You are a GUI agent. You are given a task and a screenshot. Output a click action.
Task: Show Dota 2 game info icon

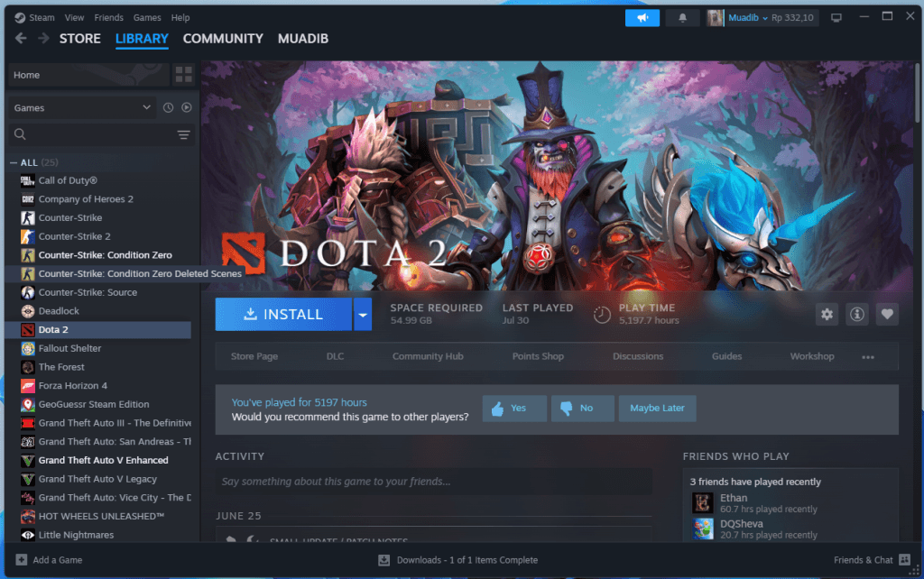coord(857,314)
